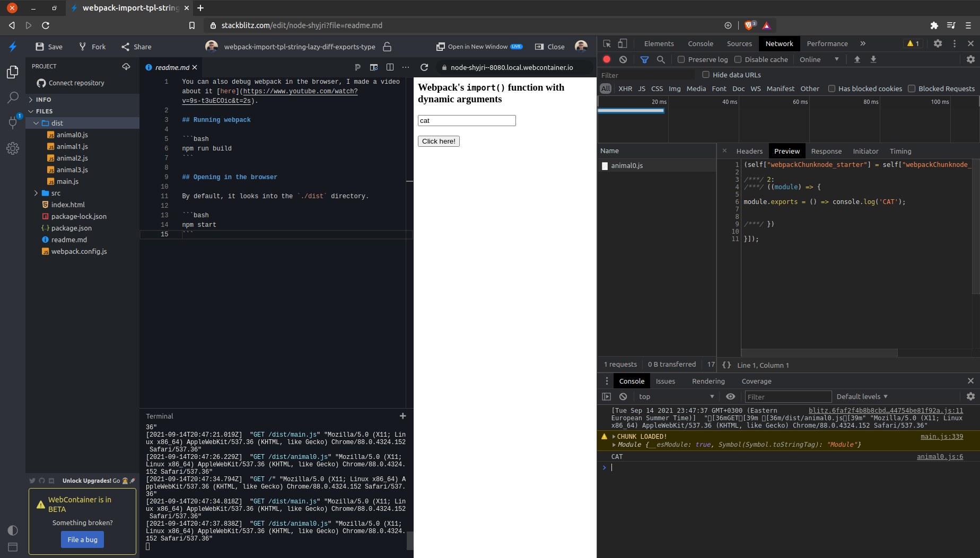
Task: Open the network throttling Online dropdown
Action: pos(819,59)
